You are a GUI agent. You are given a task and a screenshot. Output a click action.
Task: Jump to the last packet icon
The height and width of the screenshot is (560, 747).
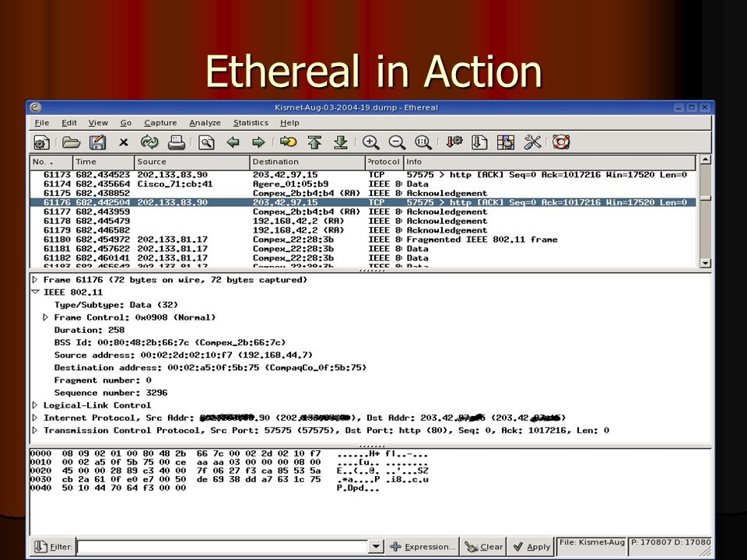(341, 142)
